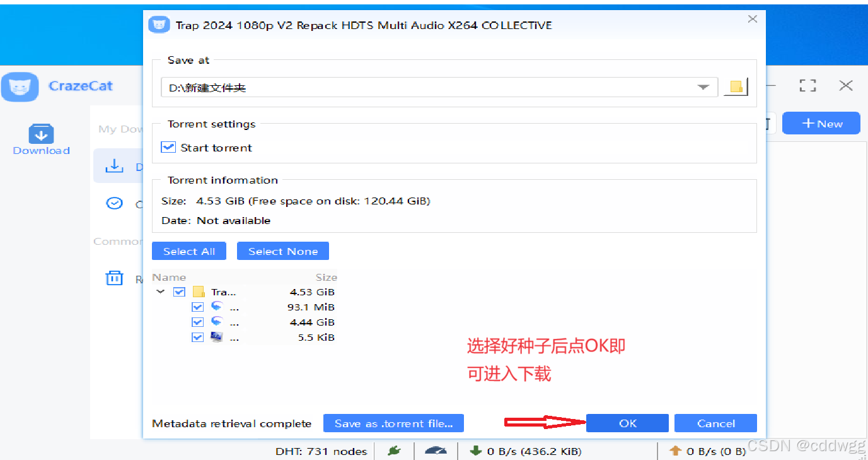Click the speedometer icon in status bar
The width and height of the screenshot is (868, 460).
click(x=436, y=451)
